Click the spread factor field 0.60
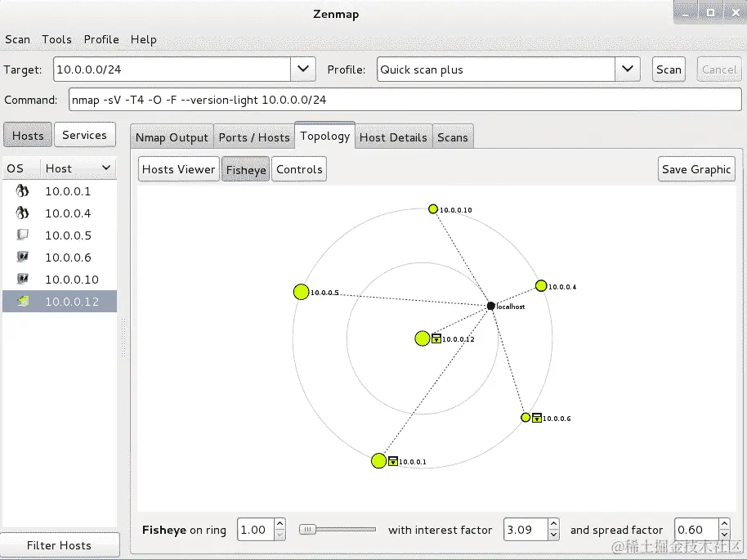This screenshot has height=560, width=747. point(696,530)
